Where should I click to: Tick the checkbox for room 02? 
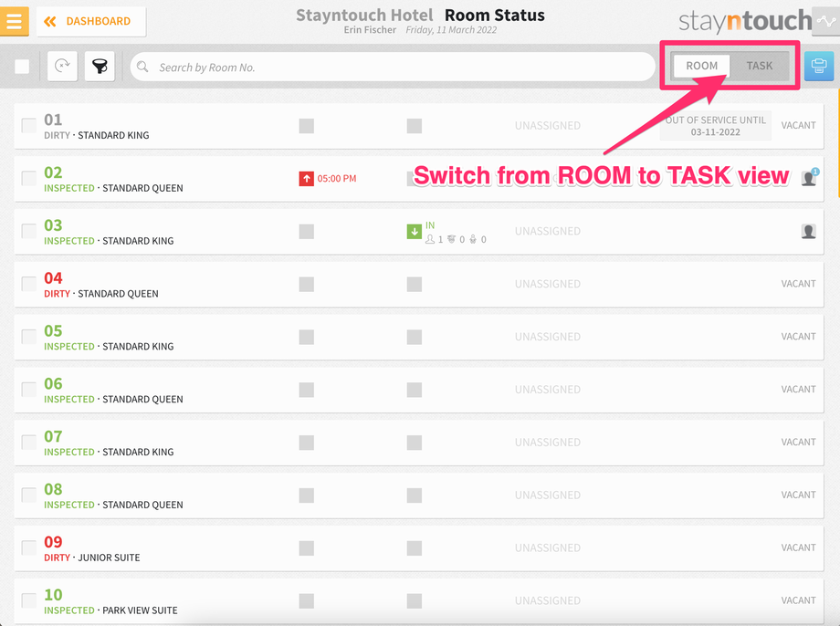29,178
